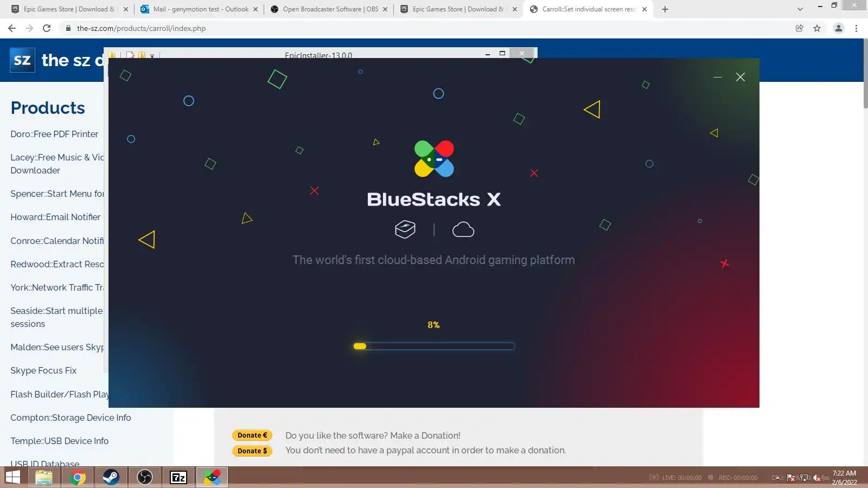
Task: Close the EpicInstaller-13.0.0 window
Action: click(x=522, y=53)
